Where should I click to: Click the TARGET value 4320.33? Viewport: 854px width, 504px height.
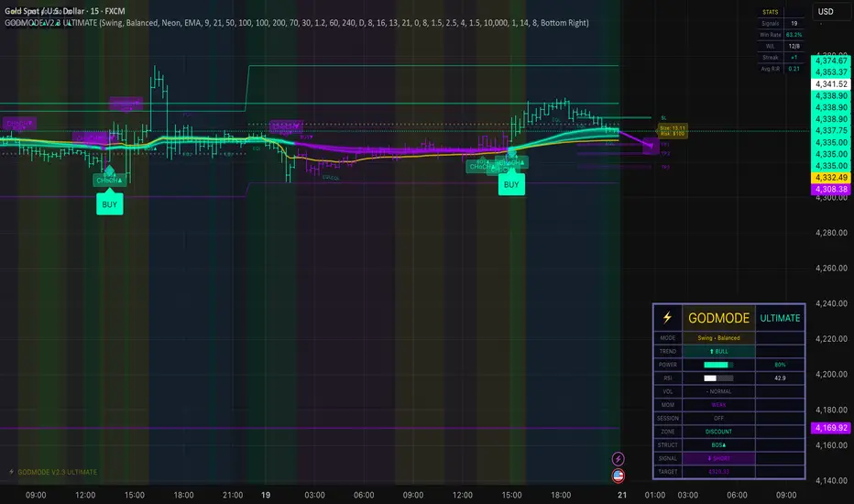(x=718, y=472)
